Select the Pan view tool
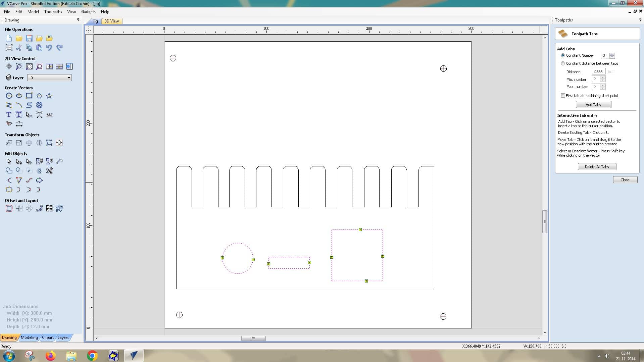Screen dimensions: 644x362 [9, 66]
